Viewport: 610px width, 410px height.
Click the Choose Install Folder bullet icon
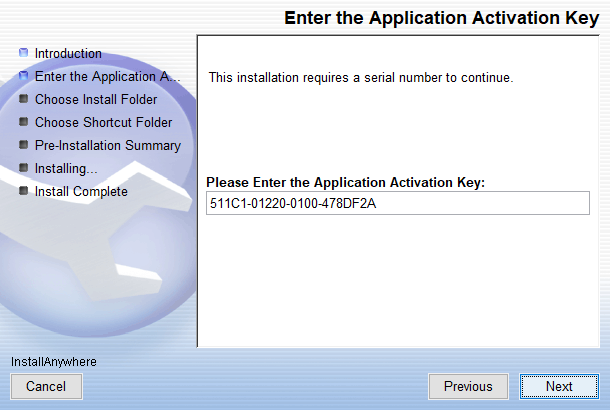24,99
